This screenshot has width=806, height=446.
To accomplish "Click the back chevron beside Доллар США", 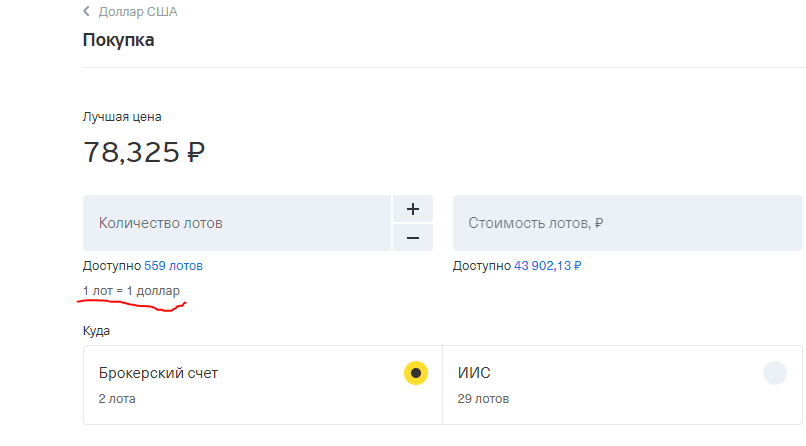I will coord(86,12).
